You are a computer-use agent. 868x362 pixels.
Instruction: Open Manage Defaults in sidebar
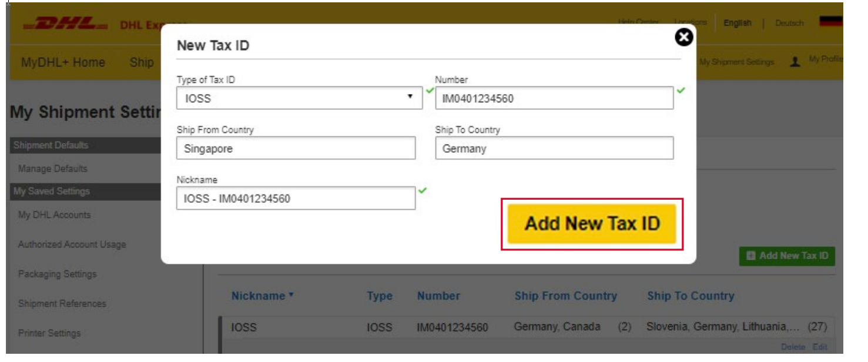[53, 169]
